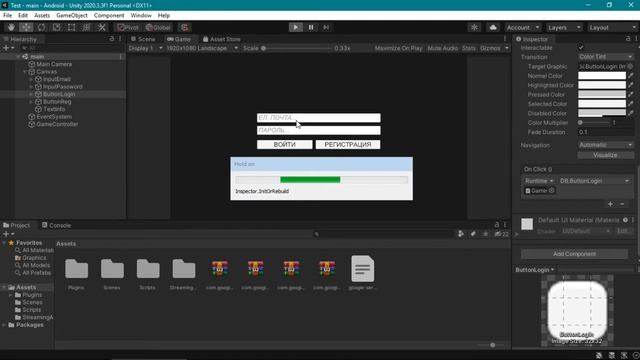Click the Add Component button
Image resolution: width=640 pixels, height=360 pixels.
574,254
